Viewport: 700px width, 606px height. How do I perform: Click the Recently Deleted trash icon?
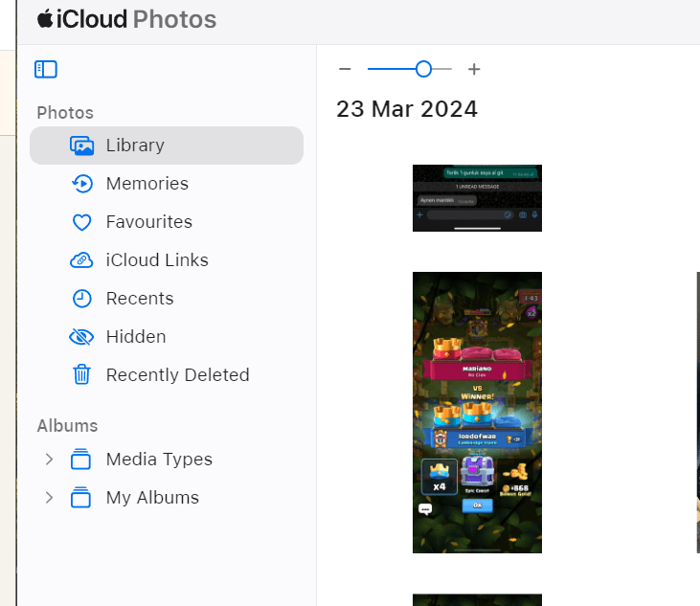tap(81, 374)
